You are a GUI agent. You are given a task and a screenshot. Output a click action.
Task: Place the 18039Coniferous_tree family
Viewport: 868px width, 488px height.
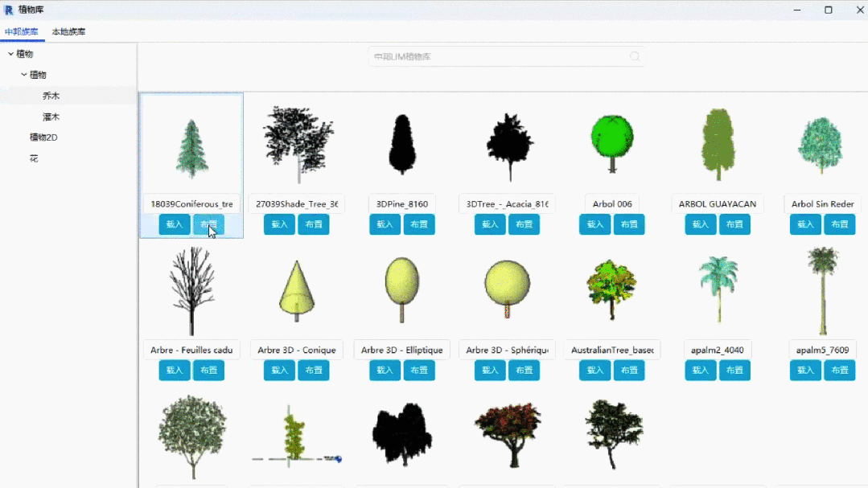click(208, 224)
